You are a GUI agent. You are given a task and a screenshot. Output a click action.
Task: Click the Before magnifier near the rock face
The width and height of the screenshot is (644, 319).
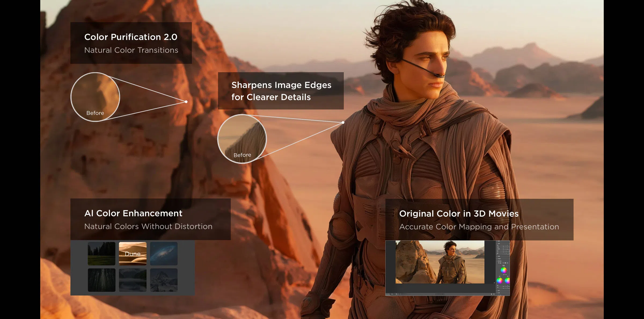pos(95,97)
